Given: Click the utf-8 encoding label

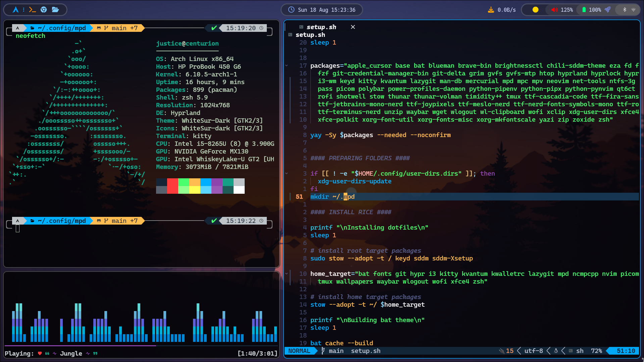Looking at the screenshot, I should tap(534, 351).
